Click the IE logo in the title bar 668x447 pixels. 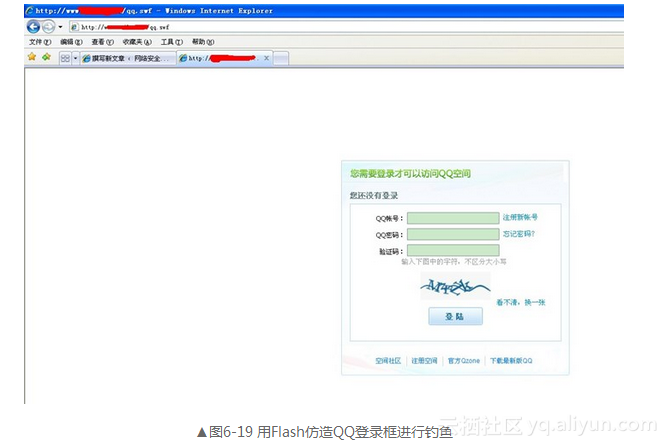click(29, 11)
